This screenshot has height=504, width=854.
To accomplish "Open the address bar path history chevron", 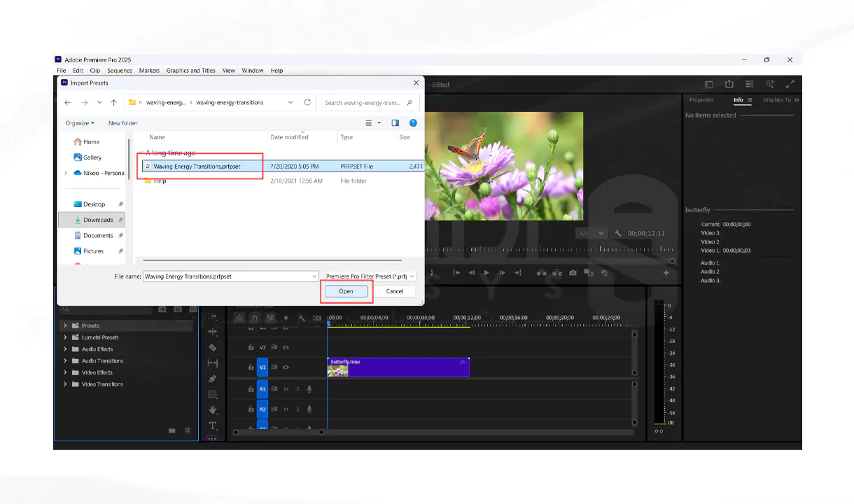I will pyautogui.click(x=290, y=102).
